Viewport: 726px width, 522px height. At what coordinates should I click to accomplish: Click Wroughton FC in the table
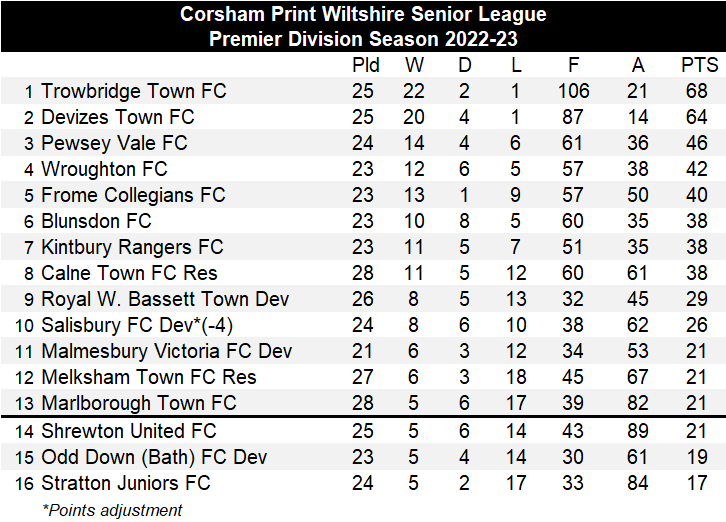tap(104, 169)
